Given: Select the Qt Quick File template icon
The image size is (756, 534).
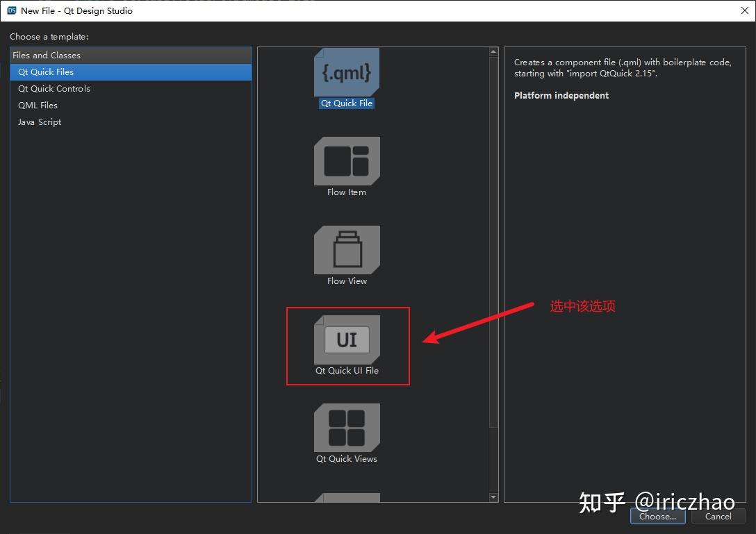Looking at the screenshot, I should click(346, 71).
